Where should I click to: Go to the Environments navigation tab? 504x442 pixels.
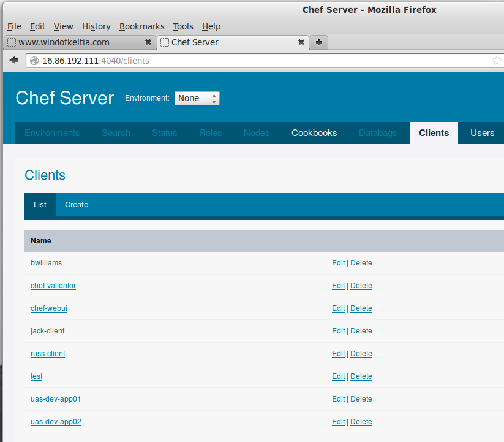point(52,133)
